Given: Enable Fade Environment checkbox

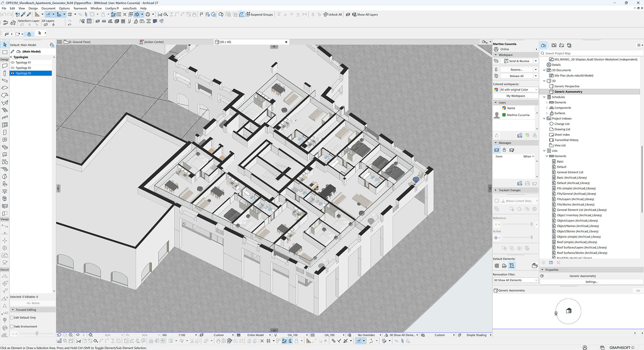Looking at the screenshot, I should point(12,326).
